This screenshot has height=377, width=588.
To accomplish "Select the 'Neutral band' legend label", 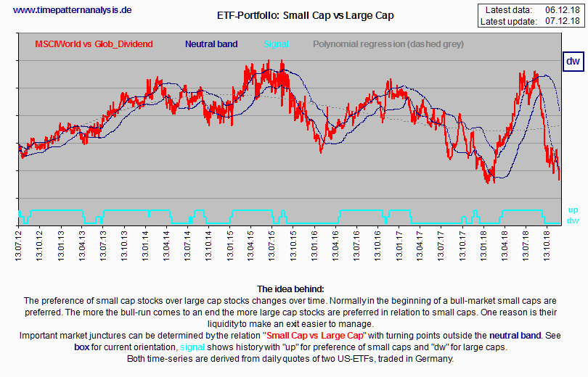I will click(211, 44).
